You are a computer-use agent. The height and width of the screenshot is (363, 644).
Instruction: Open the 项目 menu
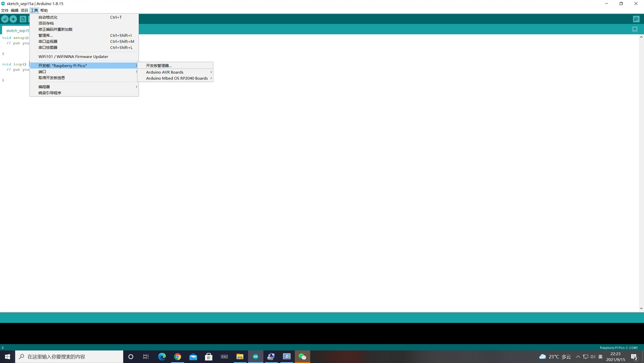24,10
